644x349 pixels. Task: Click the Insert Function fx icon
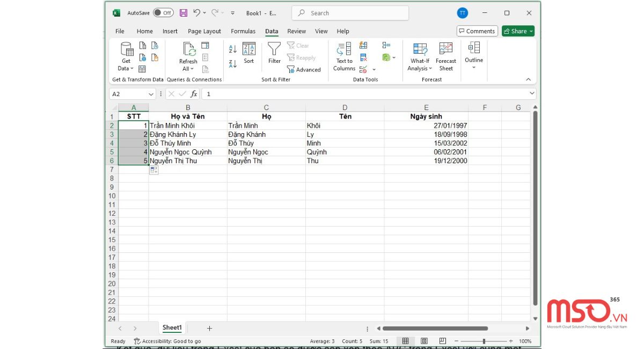click(194, 94)
